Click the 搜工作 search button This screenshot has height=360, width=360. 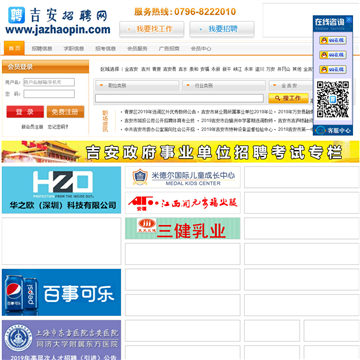[x=288, y=98]
